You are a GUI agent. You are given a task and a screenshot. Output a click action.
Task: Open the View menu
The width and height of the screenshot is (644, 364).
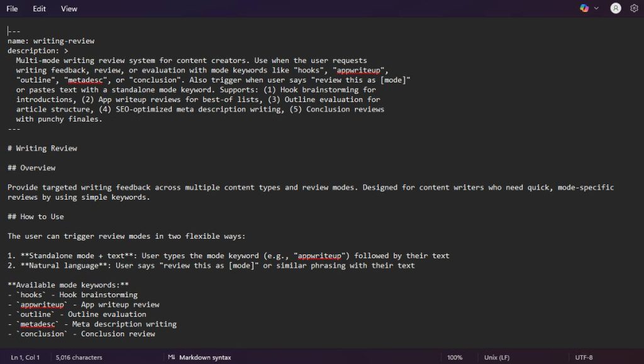[69, 9]
